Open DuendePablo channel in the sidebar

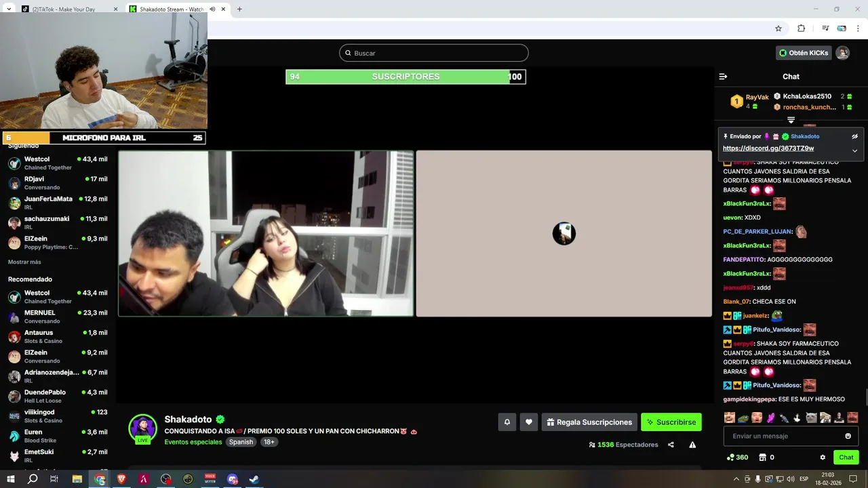58,396
